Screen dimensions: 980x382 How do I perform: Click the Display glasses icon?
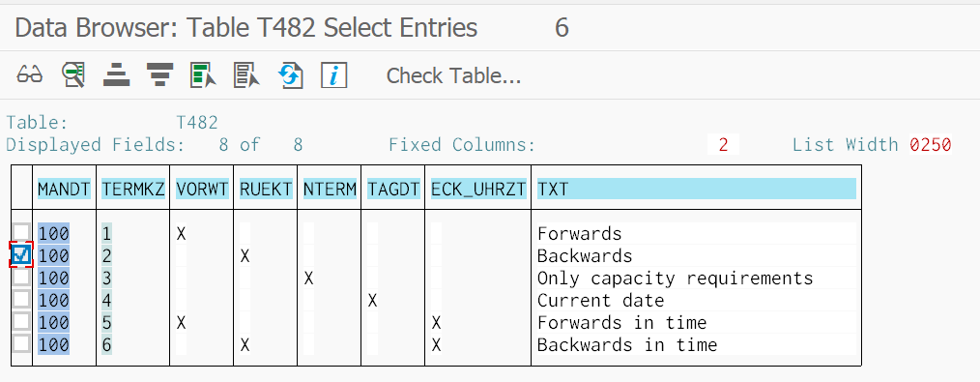[29, 75]
